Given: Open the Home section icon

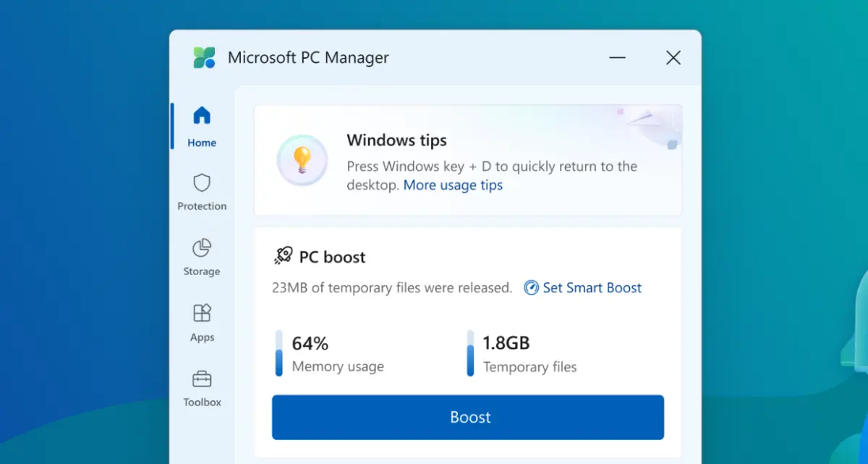Looking at the screenshot, I should click(202, 115).
